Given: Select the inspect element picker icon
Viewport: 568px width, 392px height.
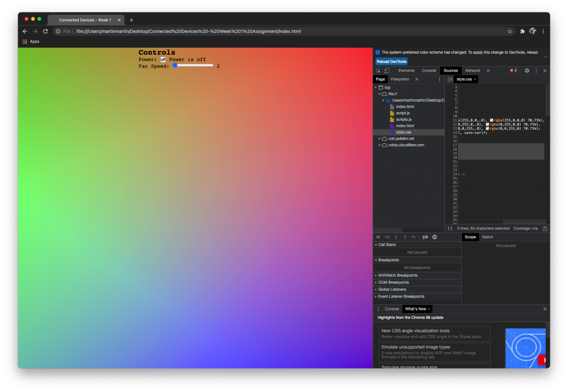Looking at the screenshot, I should pyautogui.click(x=378, y=71).
